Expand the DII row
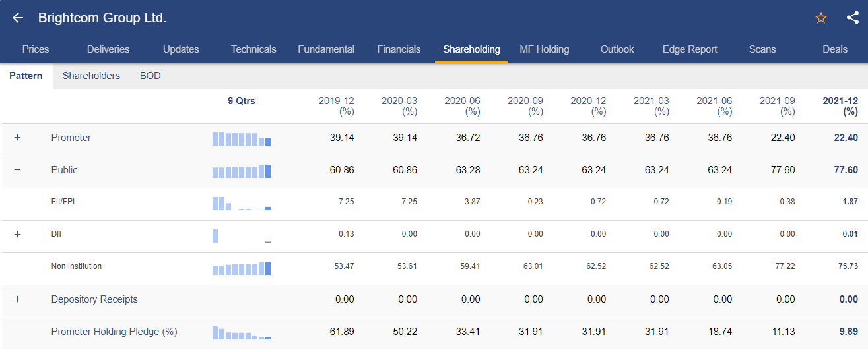Image resolution: width=868 pixels, height=352 pixels. coord(17,234)
